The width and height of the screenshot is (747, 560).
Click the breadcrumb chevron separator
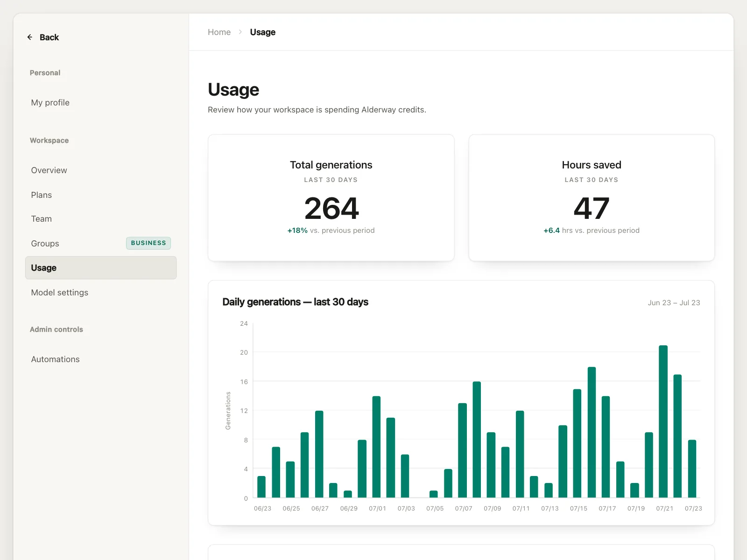point(240,32)
